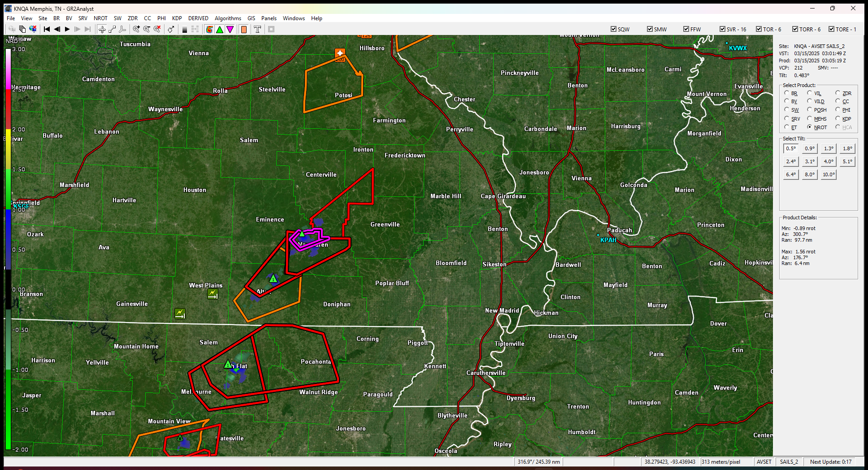The image size is (868, 470).
Task: Toggle the SMW warnings checkbox
Action: (650, 29)
